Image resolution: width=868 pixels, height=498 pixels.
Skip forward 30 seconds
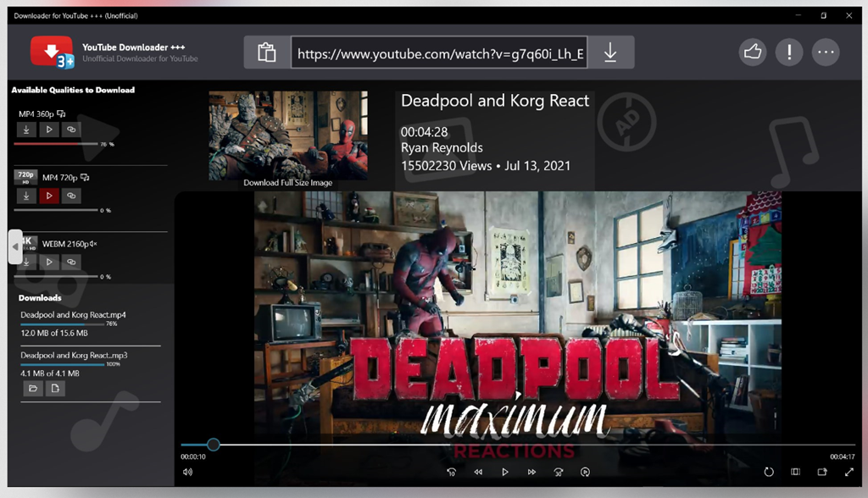558,472
